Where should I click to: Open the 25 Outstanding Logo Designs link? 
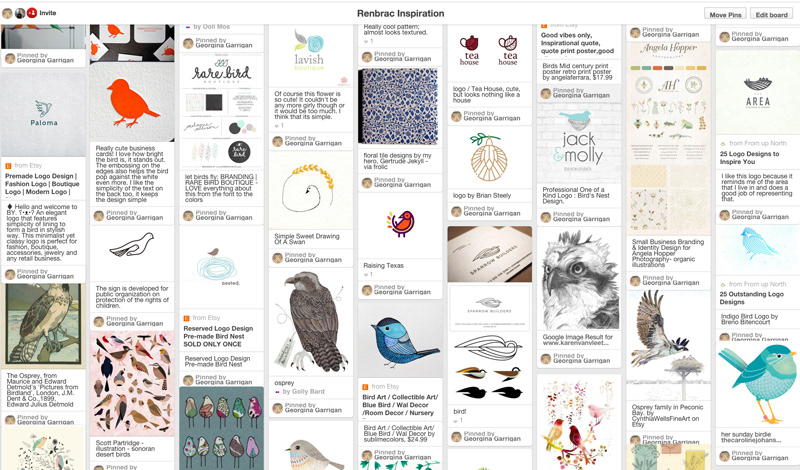pos(751,298)
